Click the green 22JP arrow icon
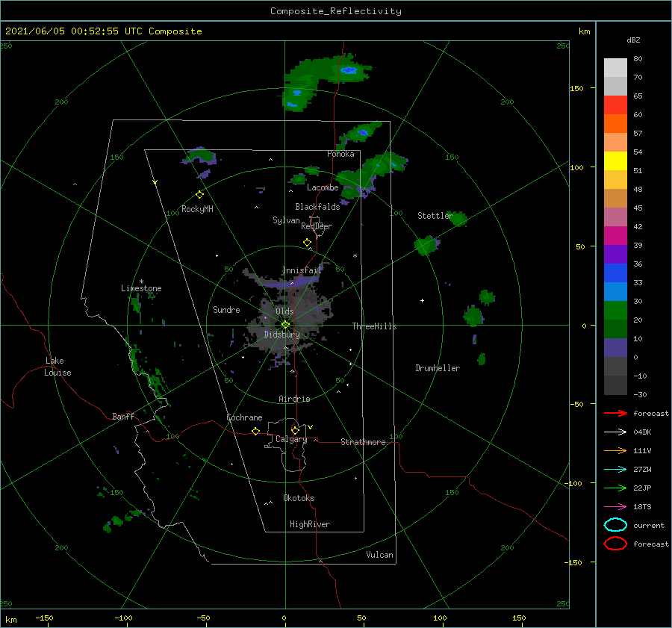 (x=615, y=488)
